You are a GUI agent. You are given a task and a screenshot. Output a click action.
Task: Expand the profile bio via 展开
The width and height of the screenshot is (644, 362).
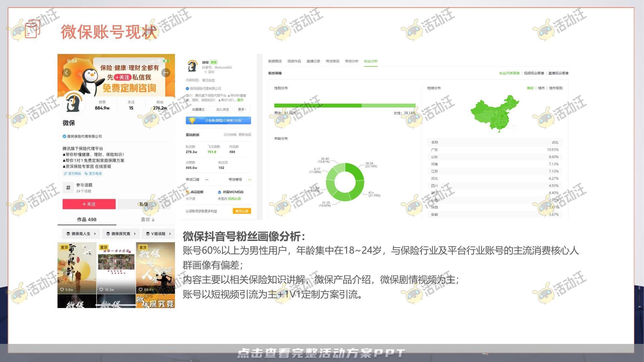pyautogui.click(x=240, y=100)
